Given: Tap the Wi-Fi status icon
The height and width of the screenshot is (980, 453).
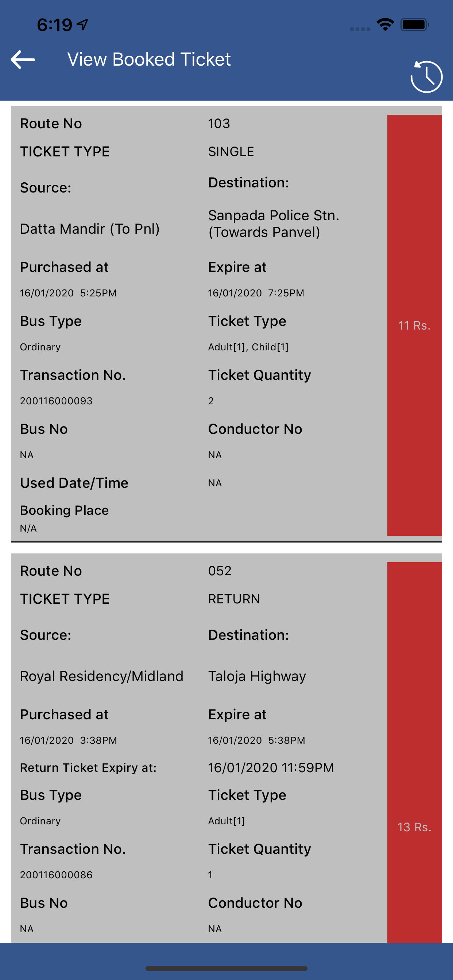Looking at the screenshot, I should pyautogui.click(x=385, y=25).
